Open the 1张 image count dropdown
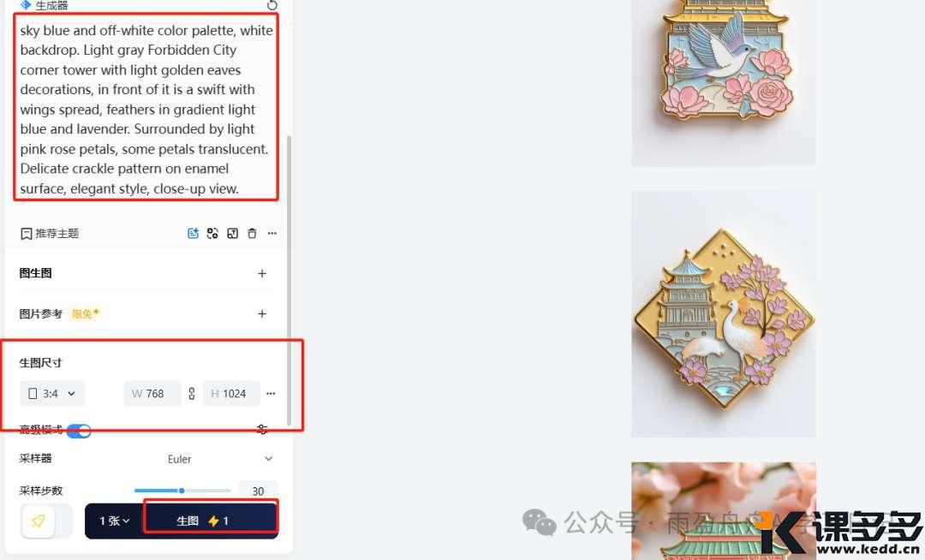 (115, 521)
